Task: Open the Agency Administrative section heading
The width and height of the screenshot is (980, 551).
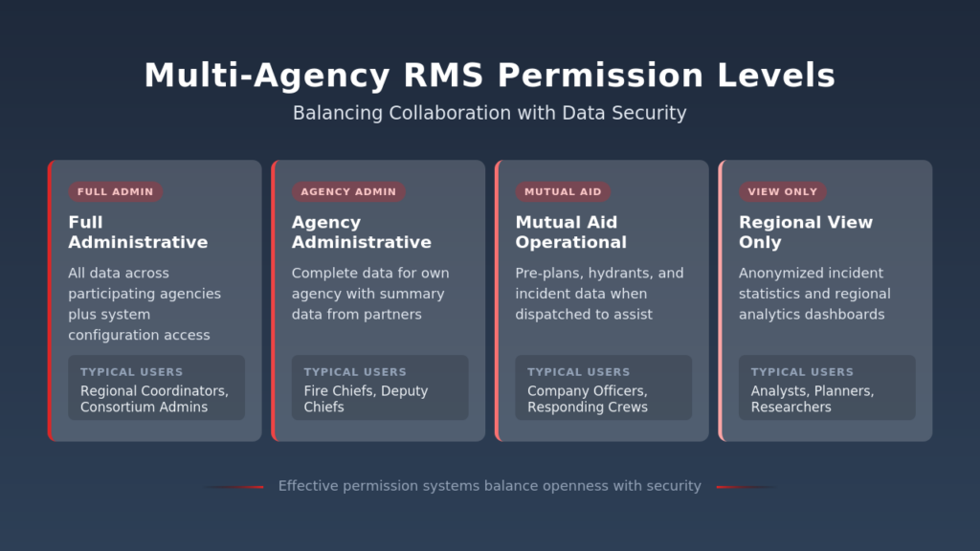Action: pos(361,232)
